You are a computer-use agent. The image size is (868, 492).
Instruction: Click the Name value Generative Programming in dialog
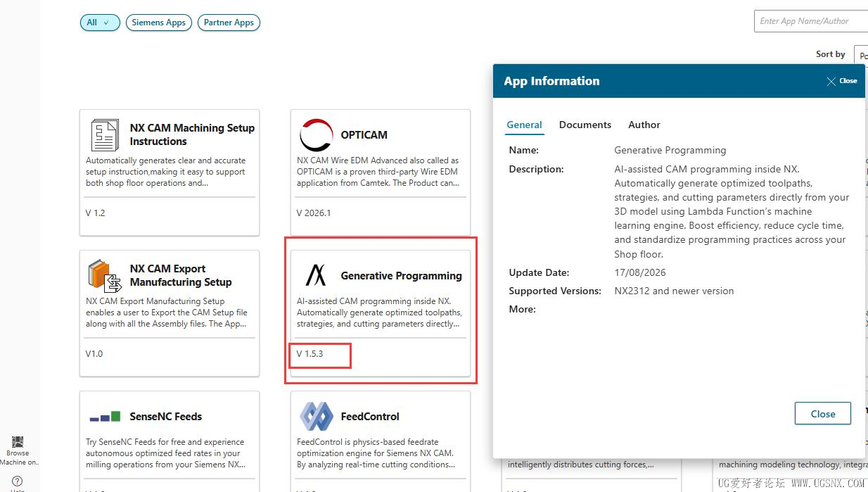click(670, 150)
